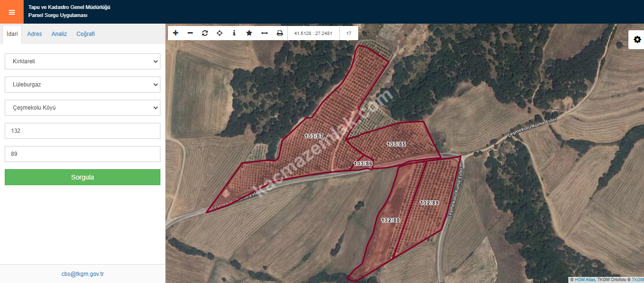This screenshot has height=283, width=644.
Task: Click the star favorites icon
Action: tap(249, 33)
